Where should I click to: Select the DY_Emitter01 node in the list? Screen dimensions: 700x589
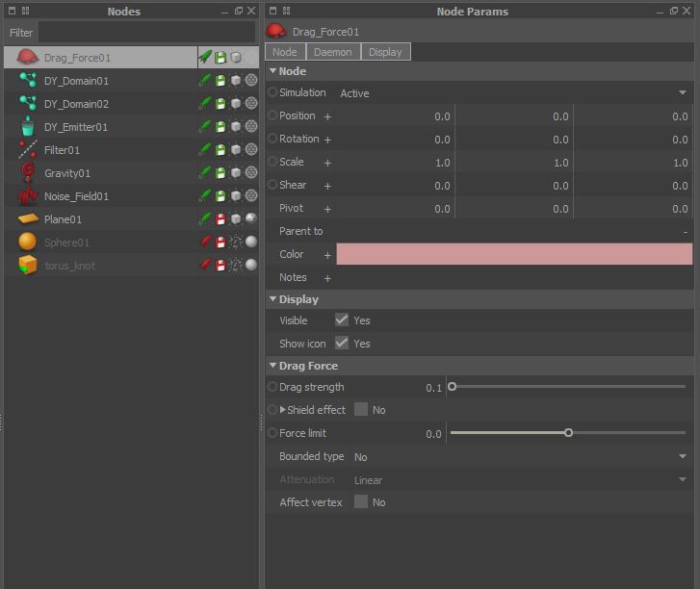coord(76,127)
